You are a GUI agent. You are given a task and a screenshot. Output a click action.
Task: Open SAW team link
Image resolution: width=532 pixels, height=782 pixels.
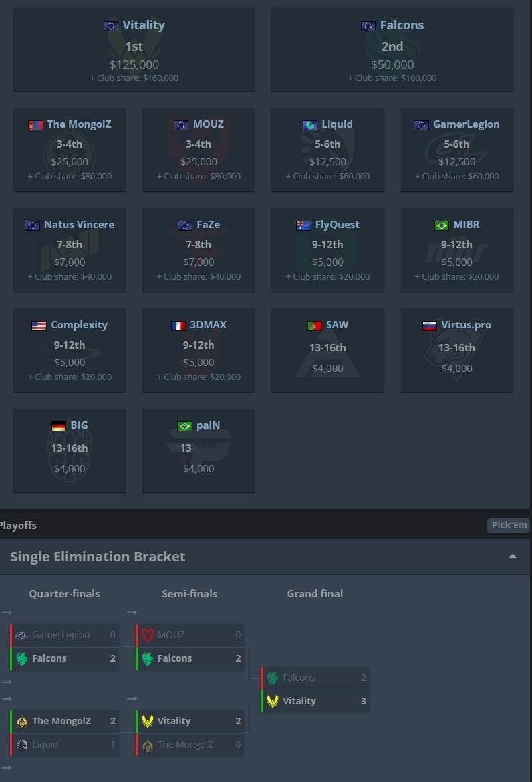[337, 324]
